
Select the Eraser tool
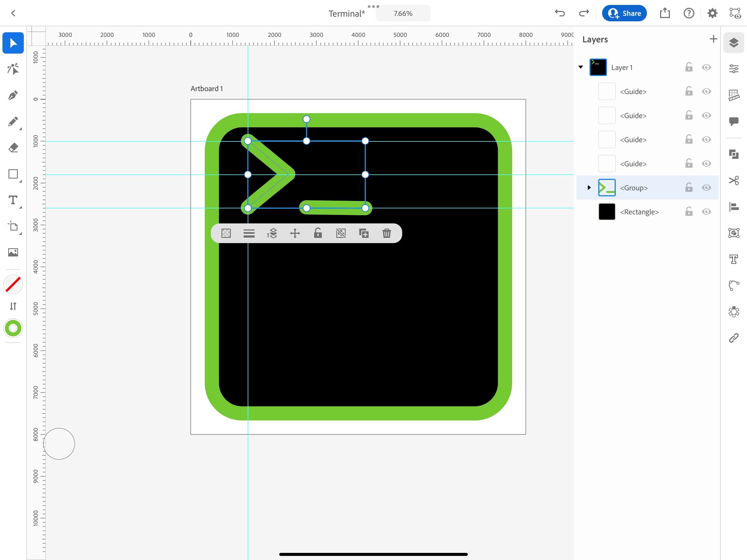tap(13, 148)
